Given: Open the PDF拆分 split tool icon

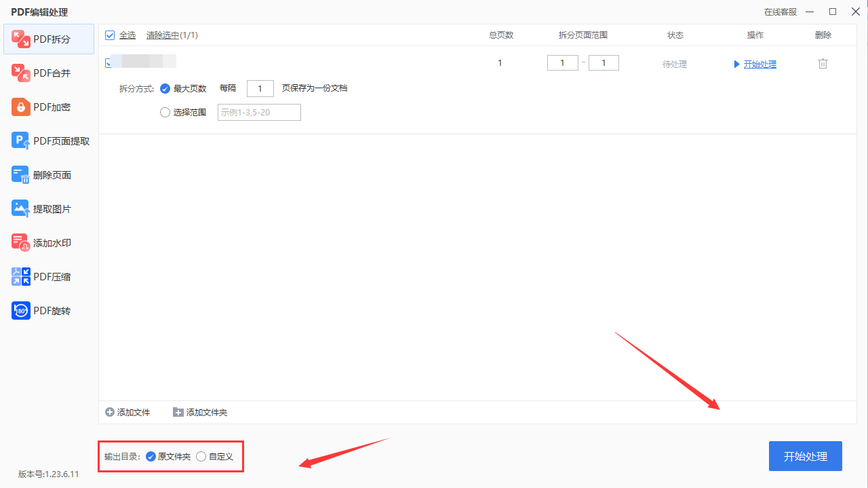Looking at the screenshot, I should click(x=21, y=39).
